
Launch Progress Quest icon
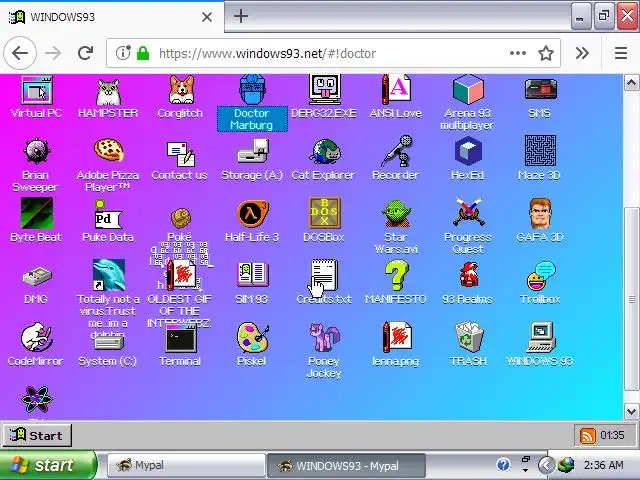click(468, 212)
